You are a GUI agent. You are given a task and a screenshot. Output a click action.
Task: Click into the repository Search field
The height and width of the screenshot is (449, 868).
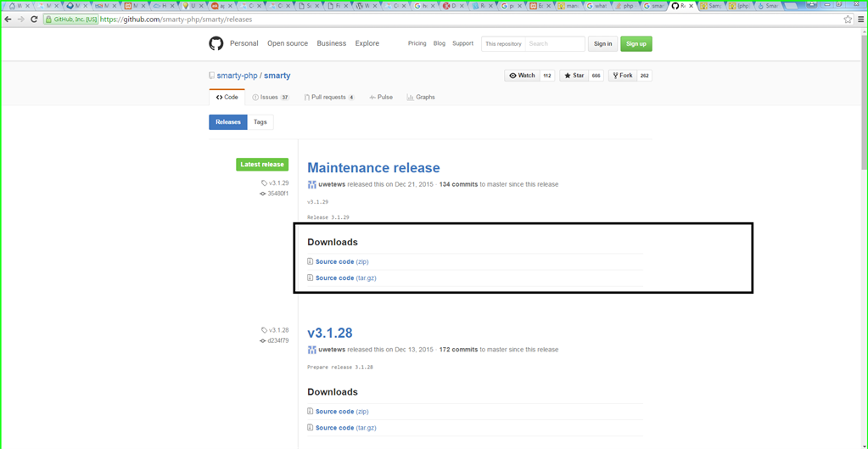pos(555,44)
